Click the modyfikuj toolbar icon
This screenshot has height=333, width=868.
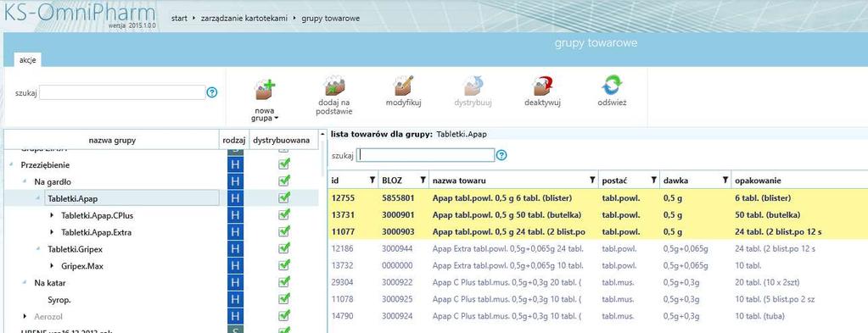click(x=404, y=86)
